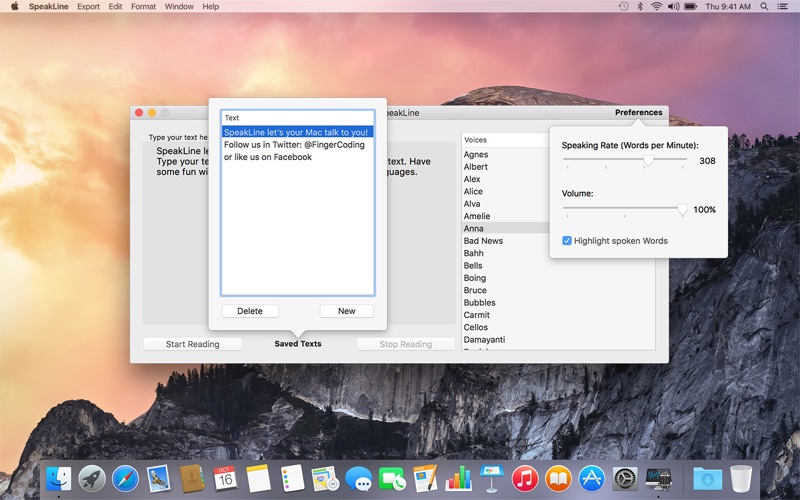Image resolution: width=800 pixels, height=500 pixels.
Task: Toggle the Saved Texts popover button
Action: click(298, 343)
